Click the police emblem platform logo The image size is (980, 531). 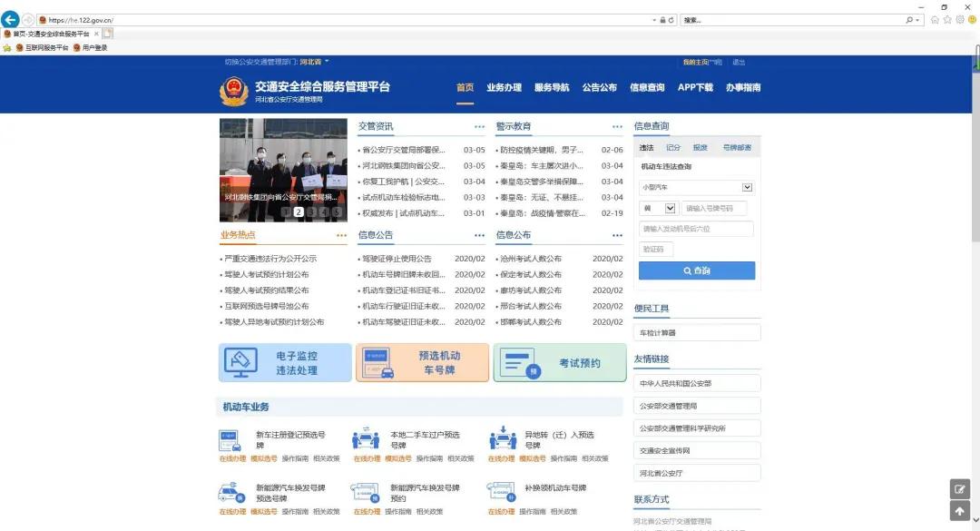coord(232,87)
